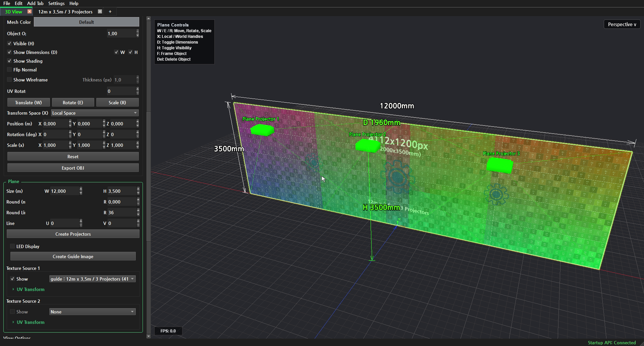The height and width of the screenshot is (346, 644).
Task: Toggle Show Dimensions (D) checkbox
Action: click(9, 52)
